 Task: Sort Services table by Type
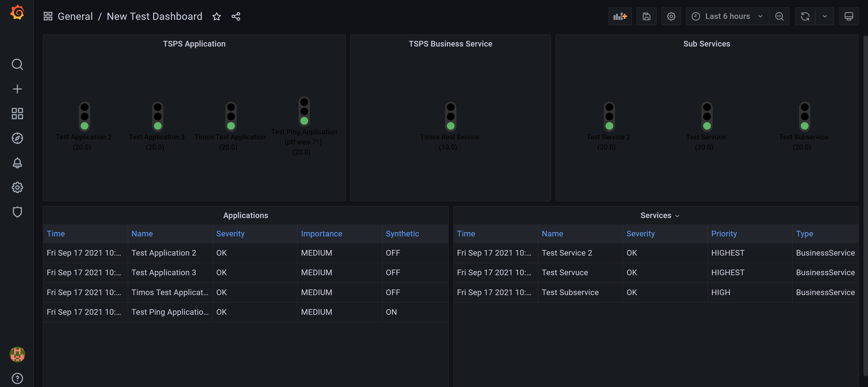click(804, 233)
